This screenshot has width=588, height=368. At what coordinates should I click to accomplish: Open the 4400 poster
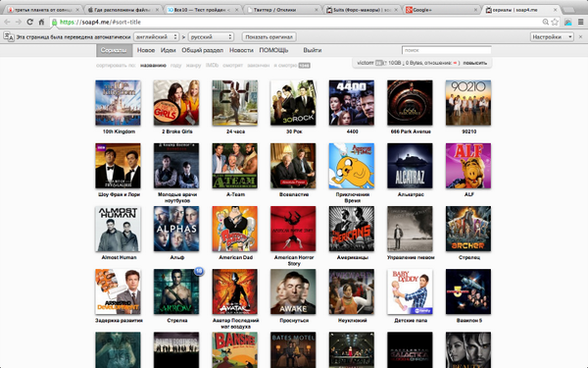(352, 102)
